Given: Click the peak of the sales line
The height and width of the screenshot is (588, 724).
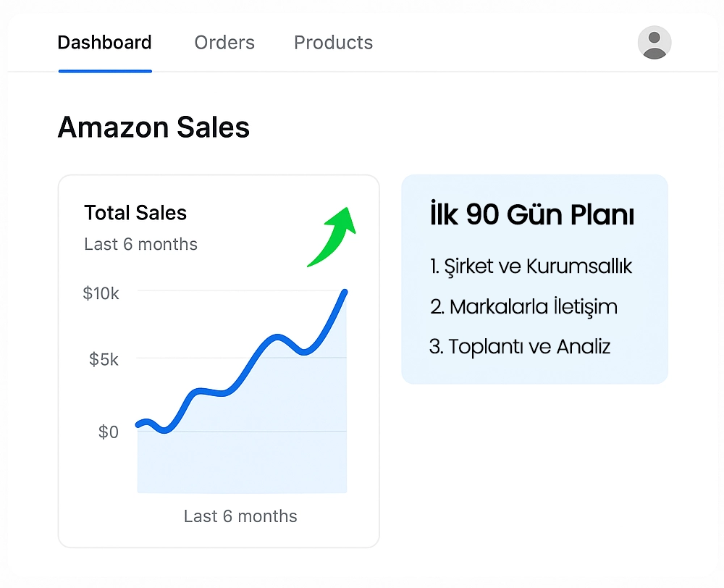Looking at the screenshot, I should point(345,292).
